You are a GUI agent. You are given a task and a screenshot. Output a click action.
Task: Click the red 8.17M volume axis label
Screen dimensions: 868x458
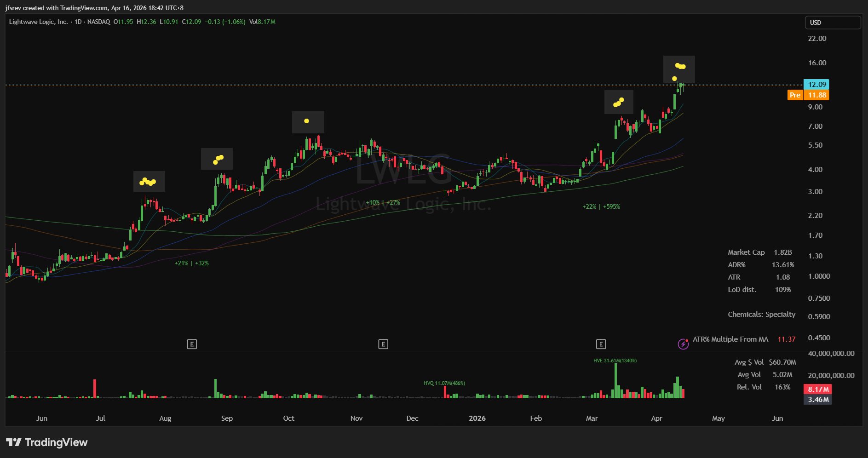pos(817,389)
